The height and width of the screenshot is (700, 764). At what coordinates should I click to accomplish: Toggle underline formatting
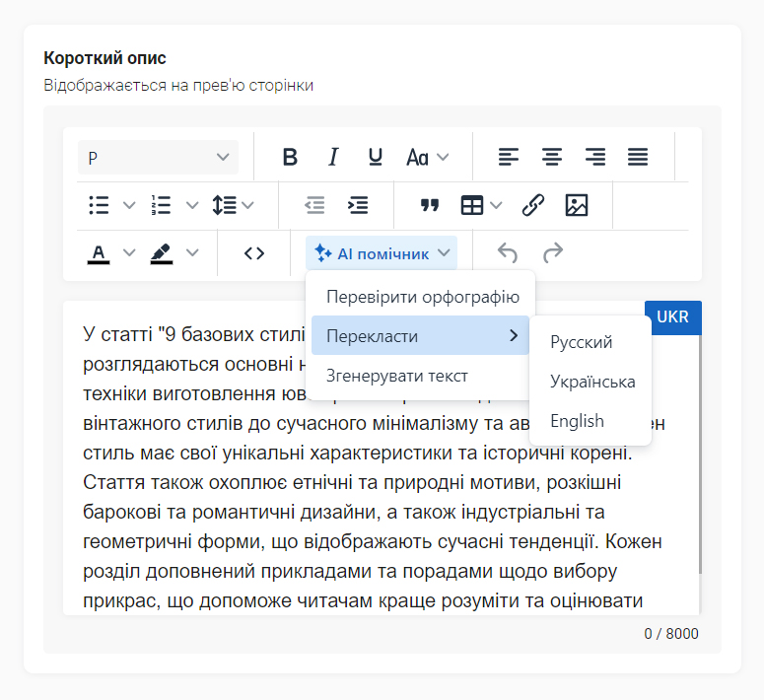tap(376, 157)
